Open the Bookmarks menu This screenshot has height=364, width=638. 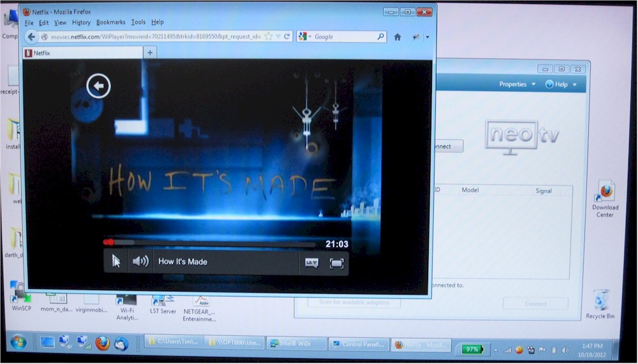tap(110, 22)
